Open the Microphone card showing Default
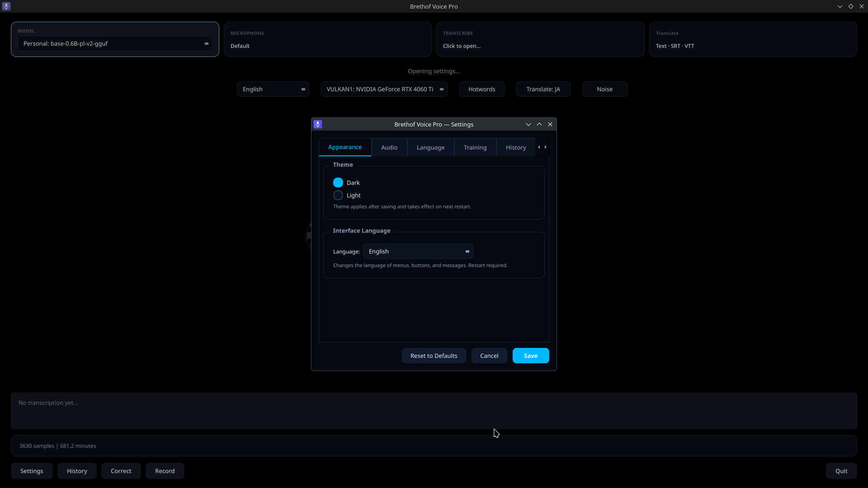The height and width of the screenshot is (488, 868). (x=328, y=39)
